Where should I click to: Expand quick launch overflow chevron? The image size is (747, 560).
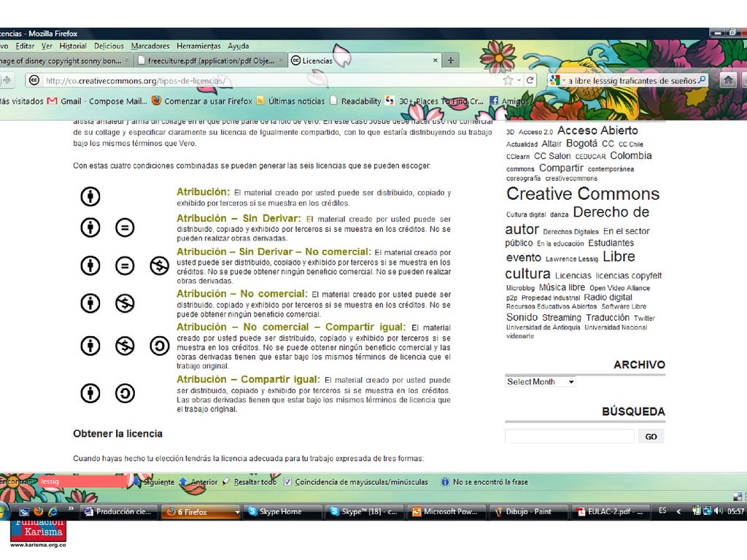coord(71,509)
